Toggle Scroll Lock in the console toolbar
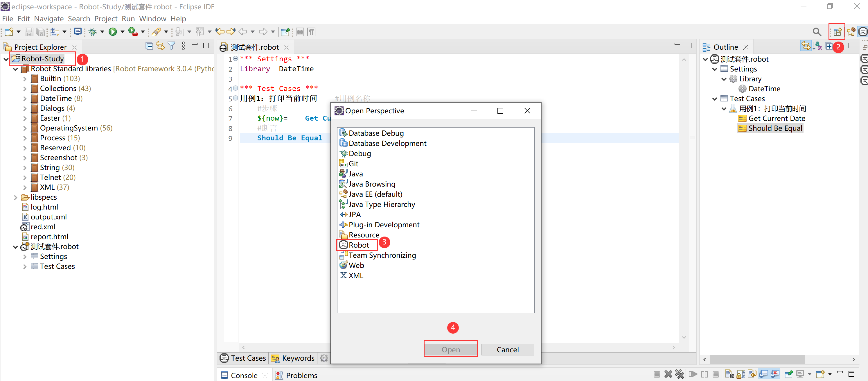 [741, 374]
